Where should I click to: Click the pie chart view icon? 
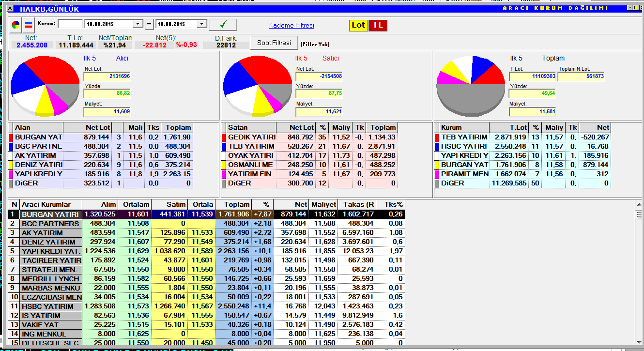click(x=16, y=25)
